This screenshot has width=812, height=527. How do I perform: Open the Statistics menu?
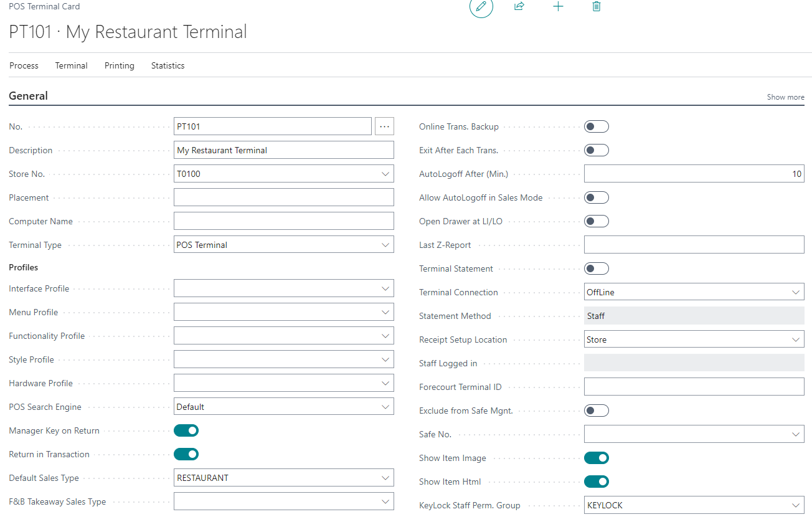pyautogui.click(x=168, y=65)
